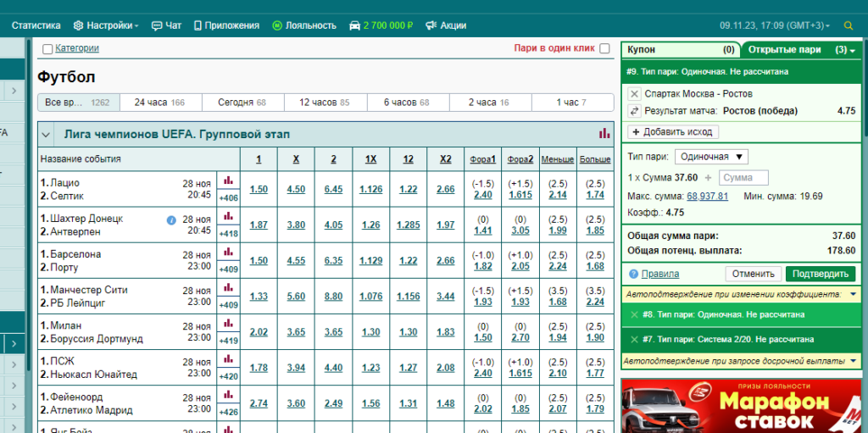Open statistics icon for Барселона - Порту
Viewport: 868px width, 433px height.
228,252
